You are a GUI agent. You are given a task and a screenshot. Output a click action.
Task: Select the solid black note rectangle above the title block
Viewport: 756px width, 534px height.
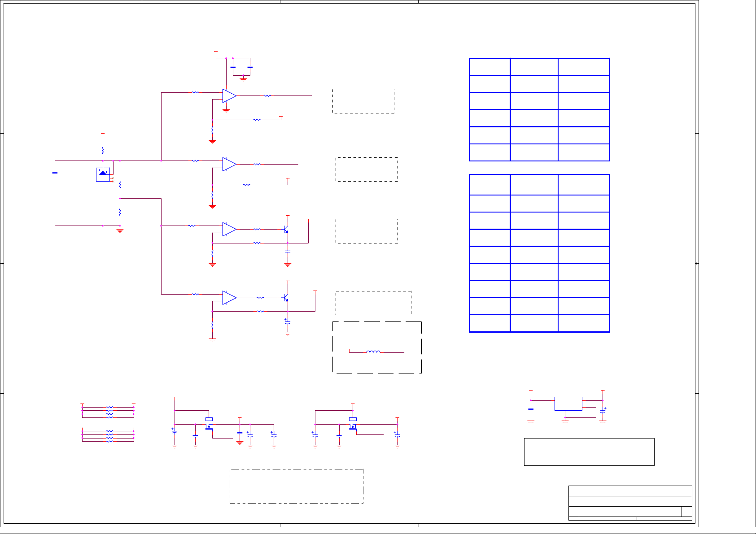point(589,452)
